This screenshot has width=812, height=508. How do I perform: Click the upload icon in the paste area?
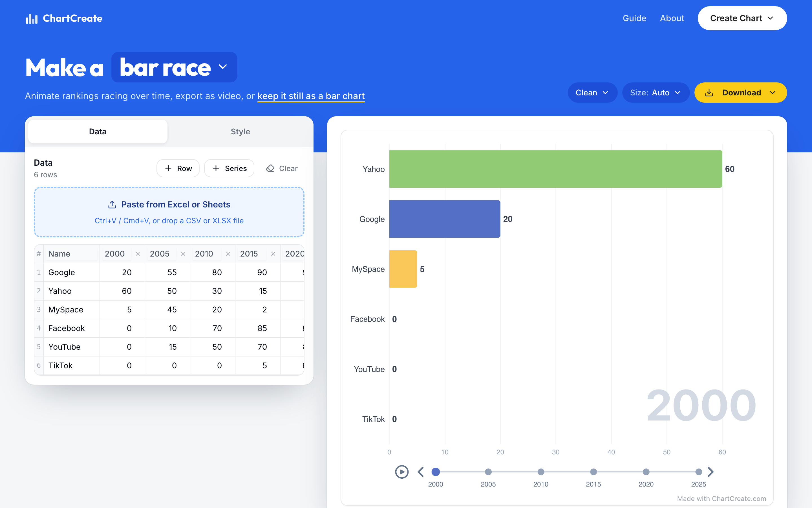pos(112,205)
